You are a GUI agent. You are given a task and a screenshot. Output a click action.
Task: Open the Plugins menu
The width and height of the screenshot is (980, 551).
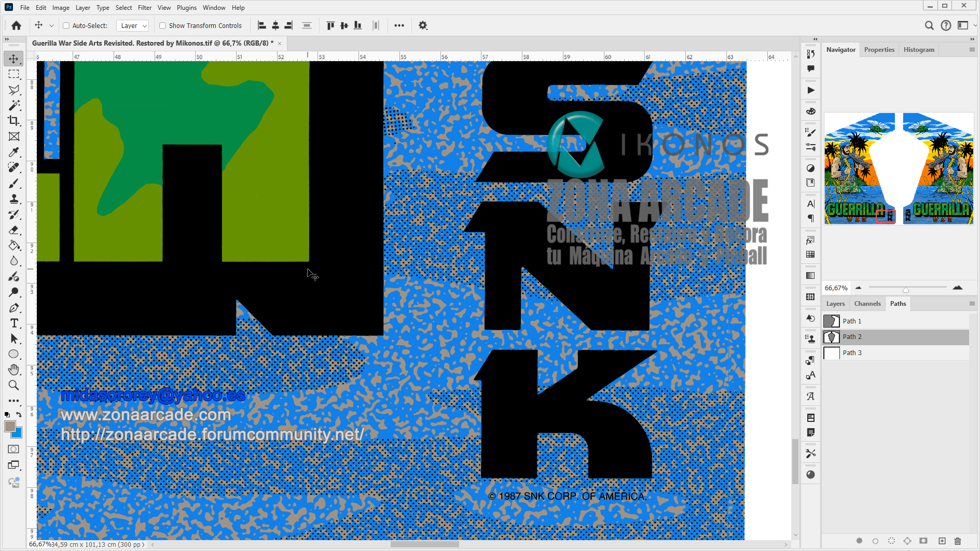click(187, 8)
